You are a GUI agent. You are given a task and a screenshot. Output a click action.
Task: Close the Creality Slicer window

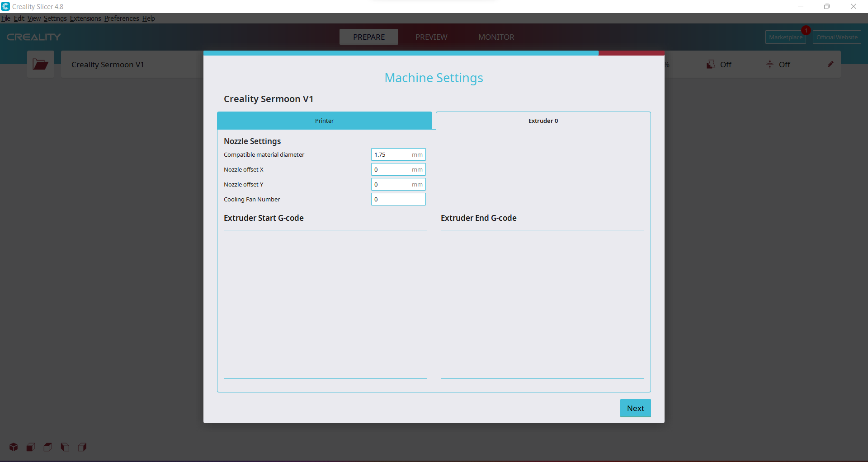click(x=854, y=6)
